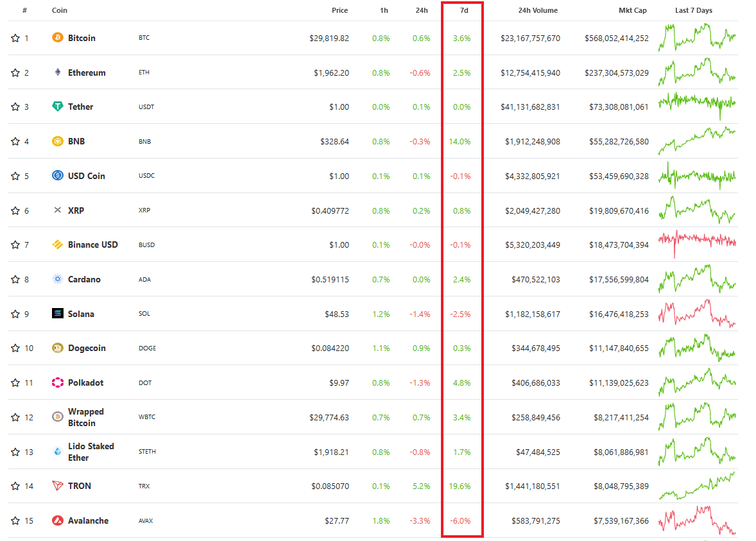Click the TRON logo icon
This screenshot has width=756, height=541.
pyautogui.click(x=57, y=486)
